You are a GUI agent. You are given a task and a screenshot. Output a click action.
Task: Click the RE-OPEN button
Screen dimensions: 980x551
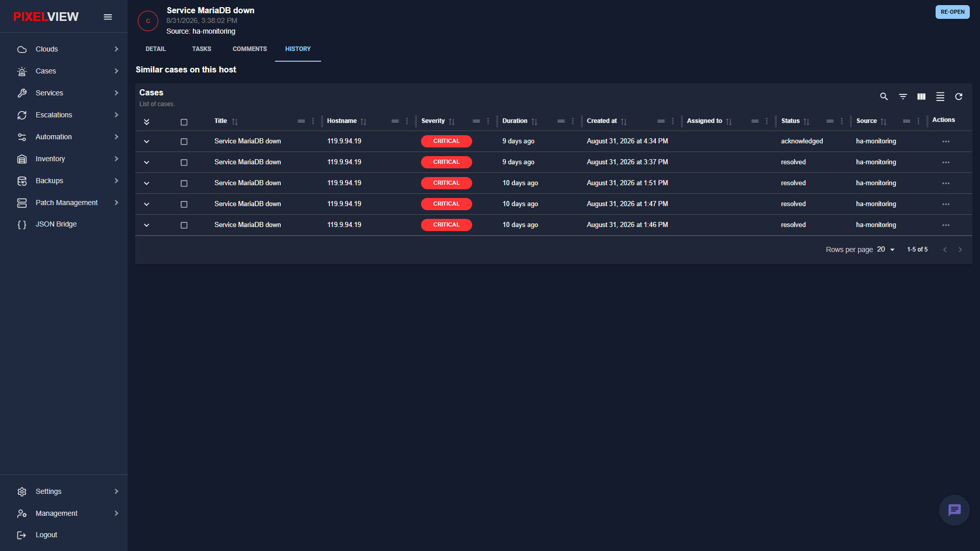(952, 12)
